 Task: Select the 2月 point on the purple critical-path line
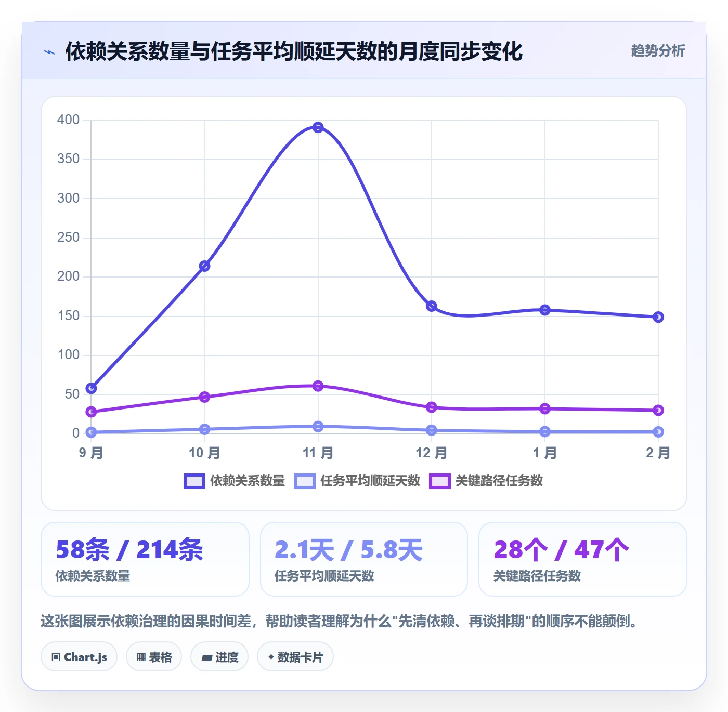coord(658,411)
